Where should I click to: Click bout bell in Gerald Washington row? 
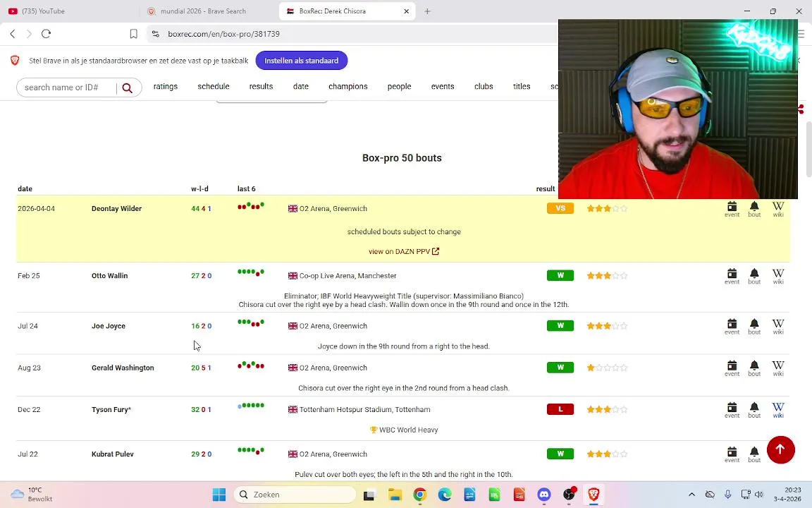tap(754, 368)
